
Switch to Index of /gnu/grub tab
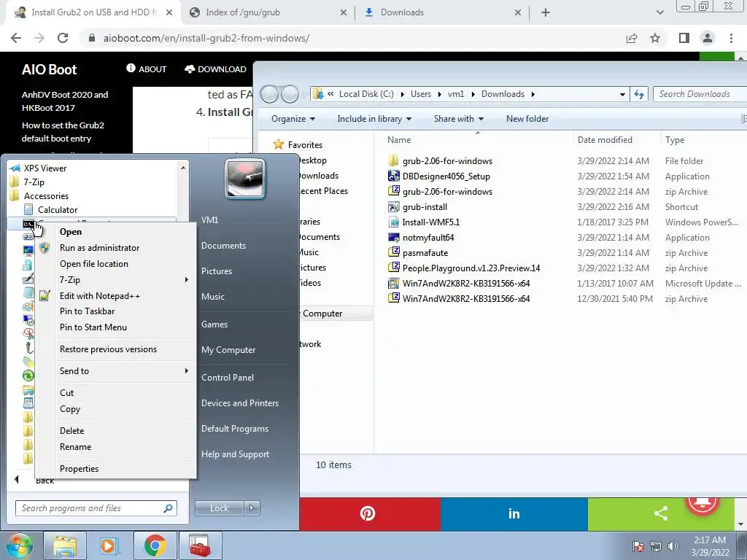pyautogui.click(x=269, y=12)
